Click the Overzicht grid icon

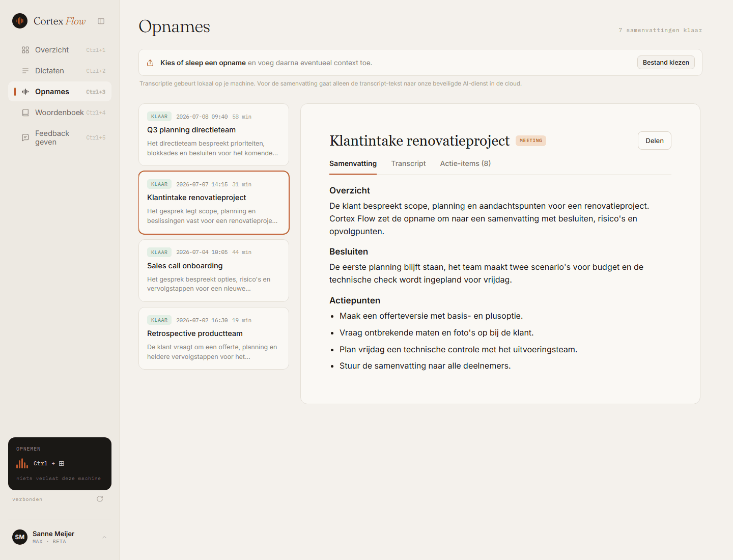[25, 50]
